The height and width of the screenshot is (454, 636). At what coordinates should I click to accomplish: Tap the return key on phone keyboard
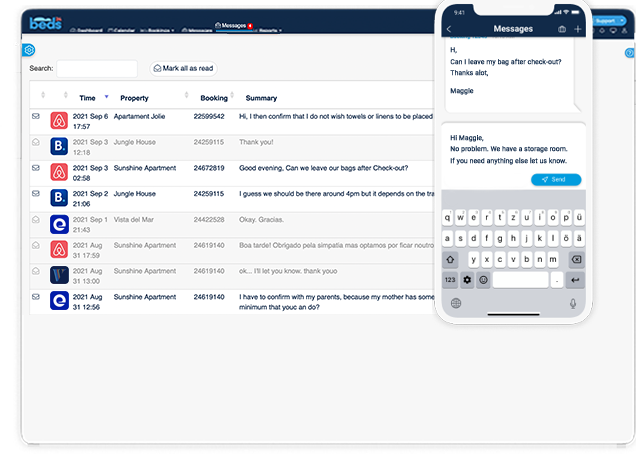coord(575,280)
